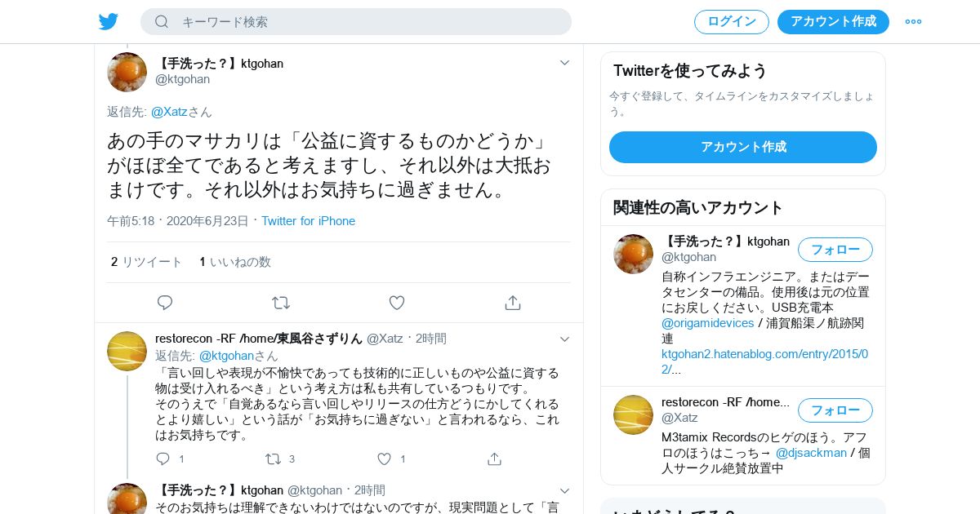This screenshot has width=980, height=514.
Task: Retweet restorecon's reply showing 3 retweets
Action: (273, 459)
